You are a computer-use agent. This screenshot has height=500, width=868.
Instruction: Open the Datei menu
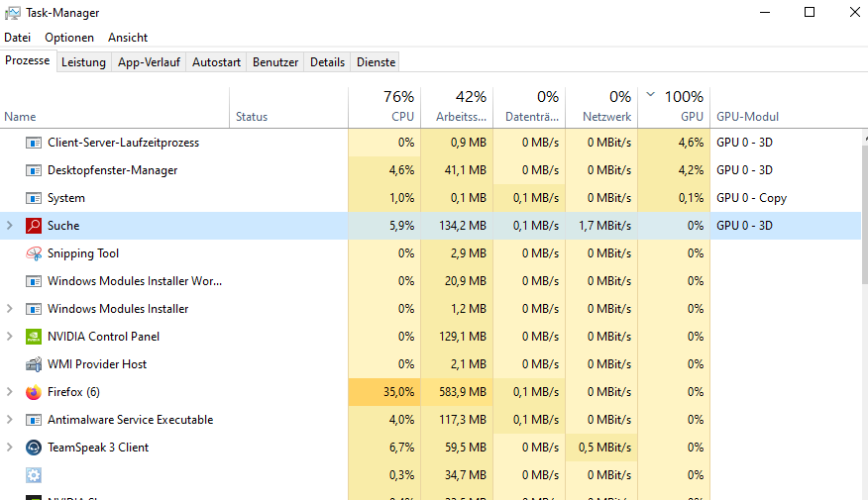(18, 38)
